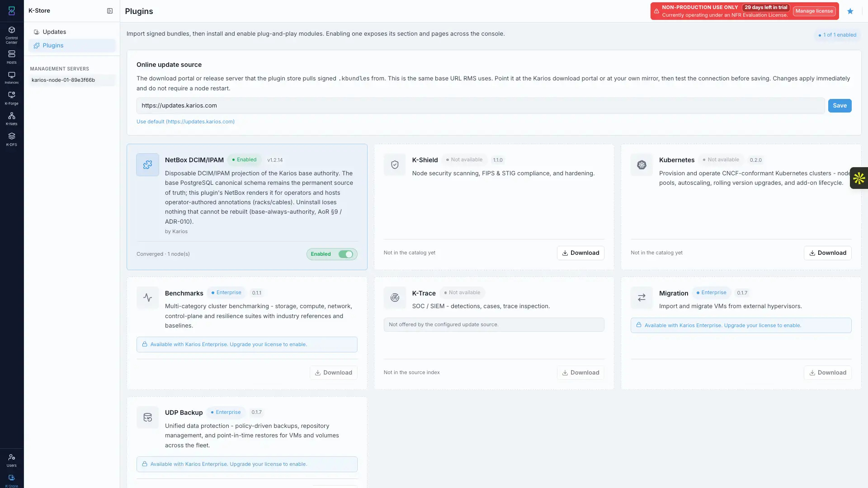Click the Migration Enterprise badge
Viewport: 868px width, 488px height.
click(x=711, y=293)
